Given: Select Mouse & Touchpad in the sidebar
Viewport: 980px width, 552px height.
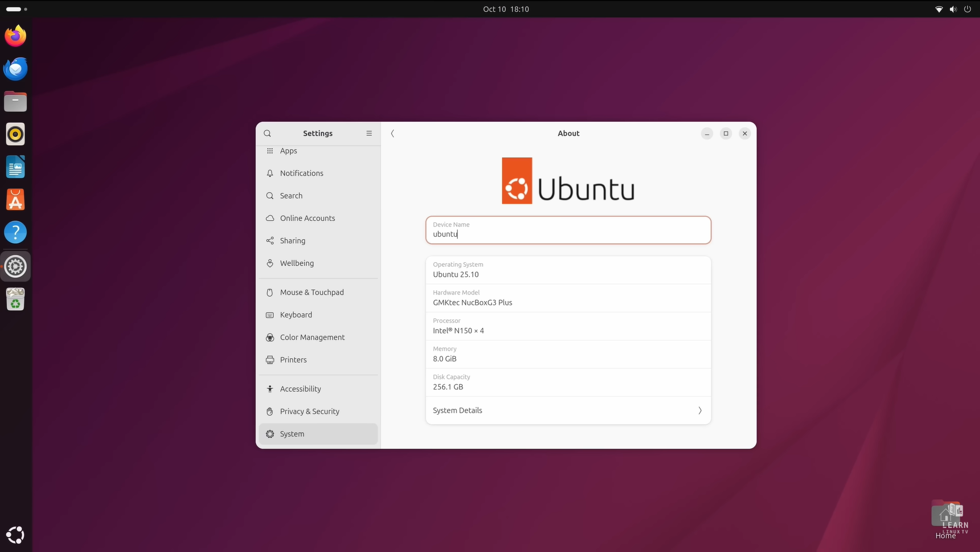Looking at the screenshot, I should pyautogui.click(x=318, y=292).
